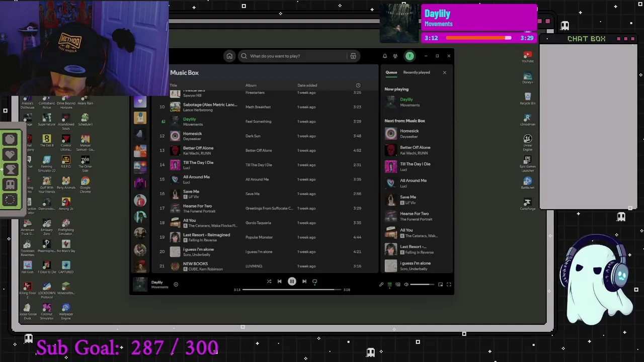This screenshot has width=644, height=362.
Task: Launch CurseForge desktop shortcut
Action: (527, 204)
